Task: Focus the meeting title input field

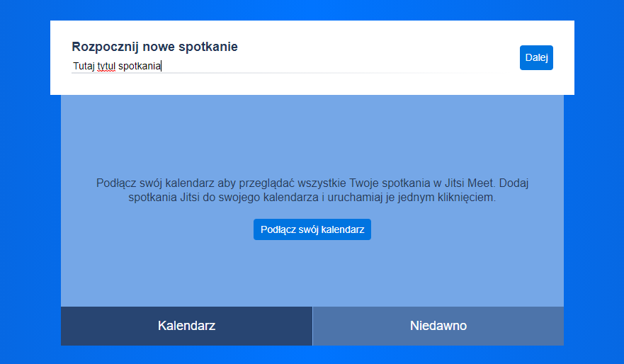Action: pyautogui.click(x=283, y=66)
